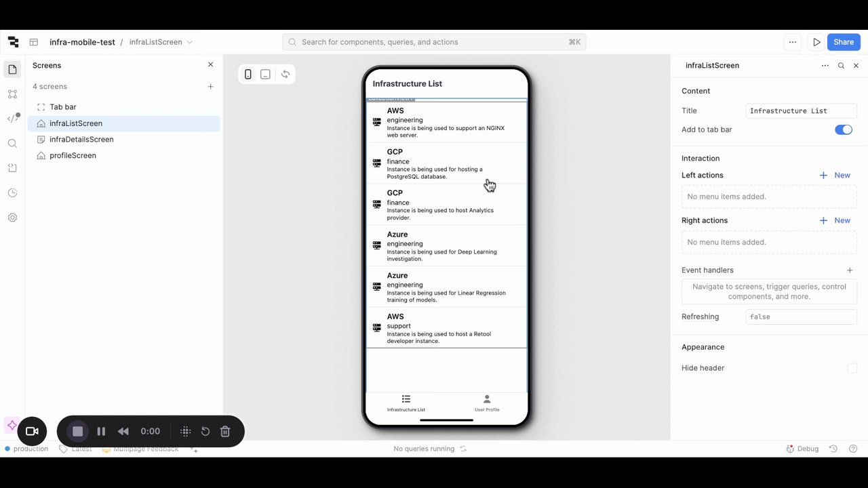Check the Hide header checkbox
The image size is (868, 488).
852,368
